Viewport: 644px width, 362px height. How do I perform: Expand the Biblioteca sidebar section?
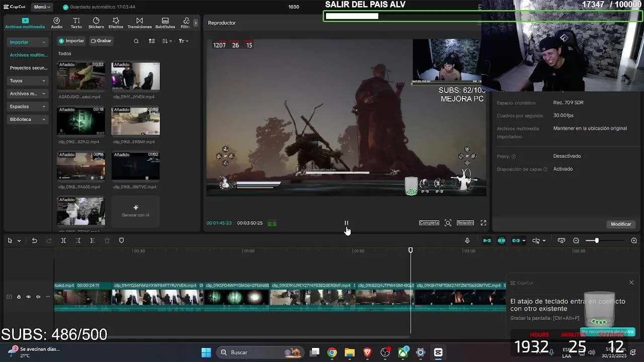28,120
